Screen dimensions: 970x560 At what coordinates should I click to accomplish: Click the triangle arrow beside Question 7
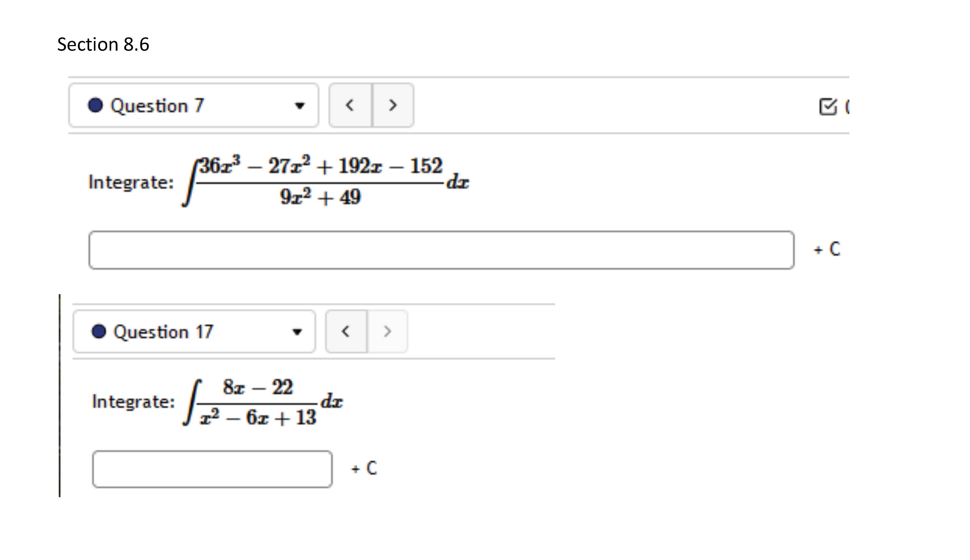coord(299,106)
